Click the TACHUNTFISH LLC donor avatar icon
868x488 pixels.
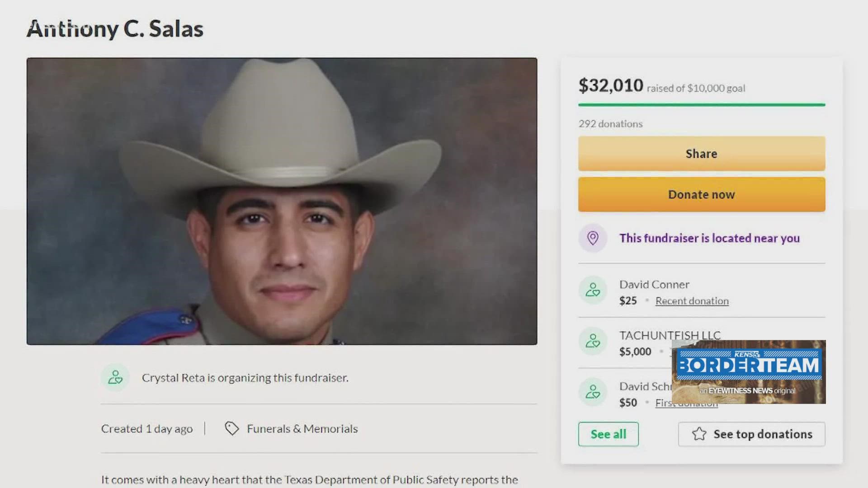click(x=593, y=343)
